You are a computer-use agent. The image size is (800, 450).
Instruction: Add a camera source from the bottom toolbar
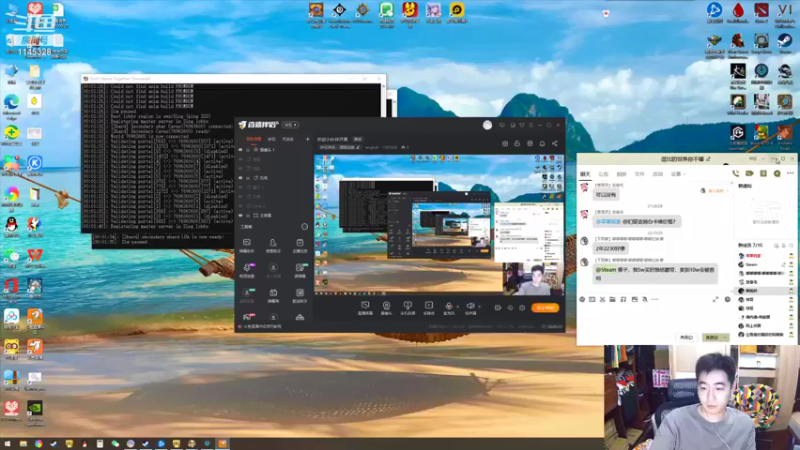click(x=386, y=308)
